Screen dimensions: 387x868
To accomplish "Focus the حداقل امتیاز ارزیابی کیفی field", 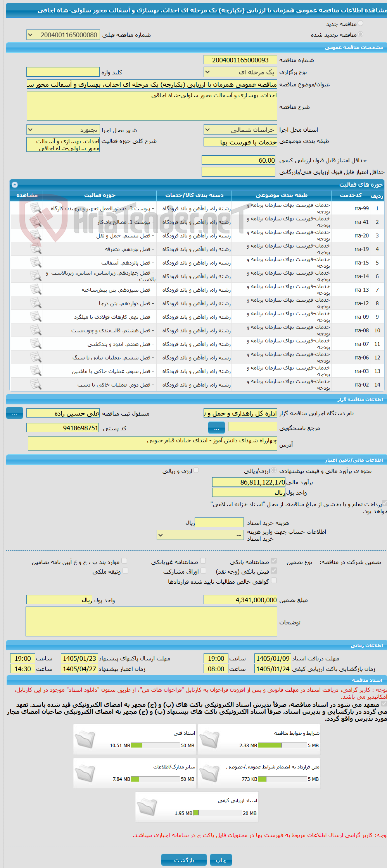I will 238,160.
